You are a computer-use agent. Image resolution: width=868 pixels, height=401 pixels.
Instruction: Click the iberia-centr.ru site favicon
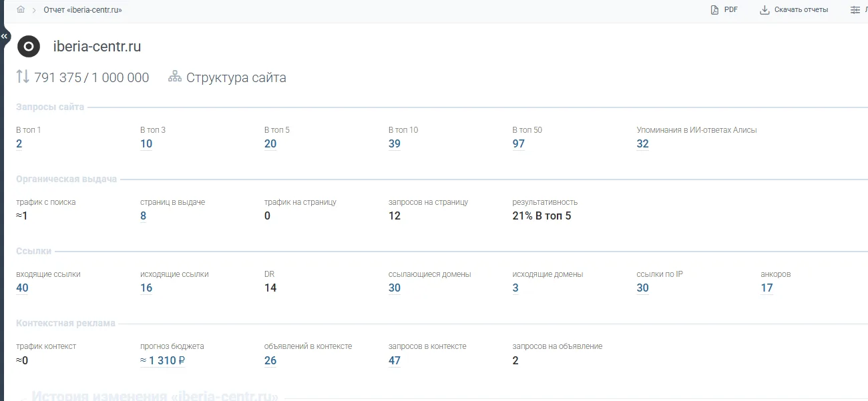coord(29,47)
